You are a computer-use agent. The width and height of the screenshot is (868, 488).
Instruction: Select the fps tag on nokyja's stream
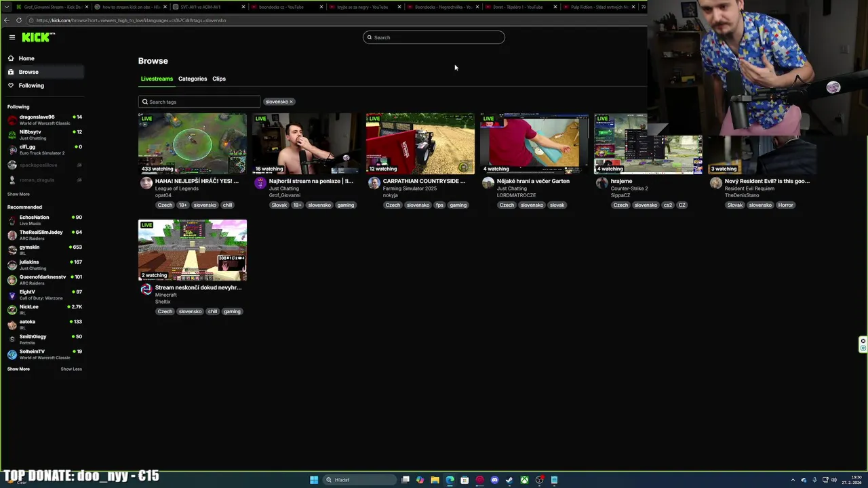point(439,205)
